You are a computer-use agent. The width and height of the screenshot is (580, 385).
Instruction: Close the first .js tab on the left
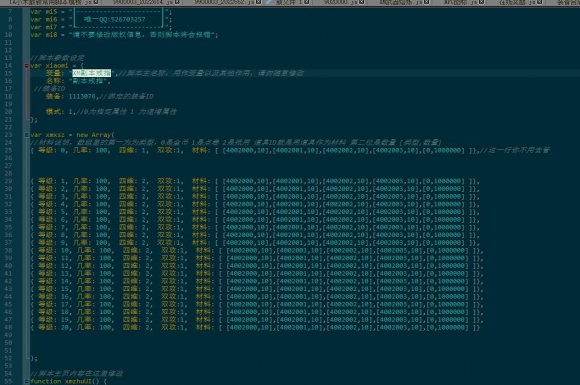coord(96,2)
